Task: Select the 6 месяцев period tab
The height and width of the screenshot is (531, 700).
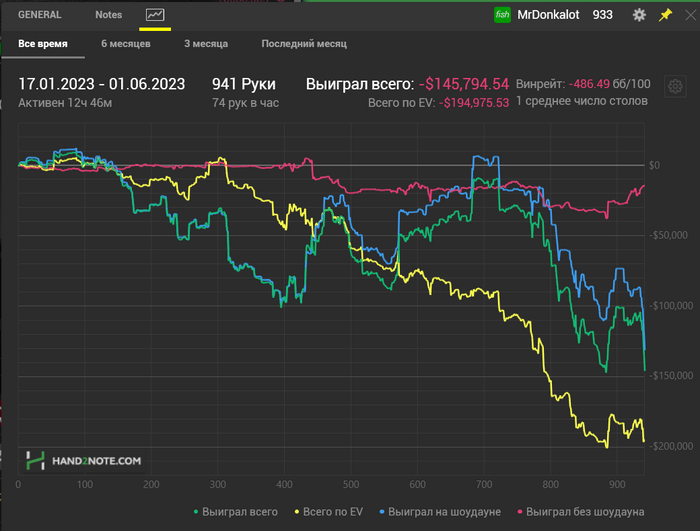Action: click(x=126, y=44)
